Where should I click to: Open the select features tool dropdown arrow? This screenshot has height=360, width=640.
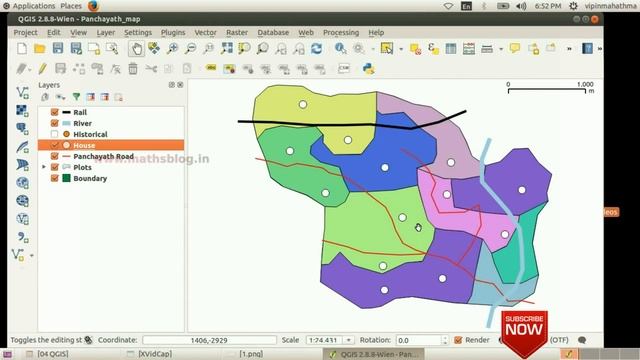[401, 49]
